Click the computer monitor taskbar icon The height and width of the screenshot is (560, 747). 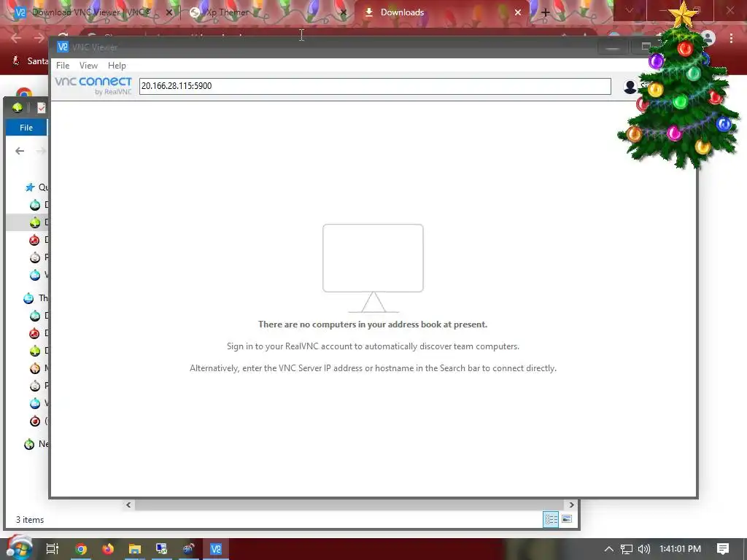[x=161, y=549]
